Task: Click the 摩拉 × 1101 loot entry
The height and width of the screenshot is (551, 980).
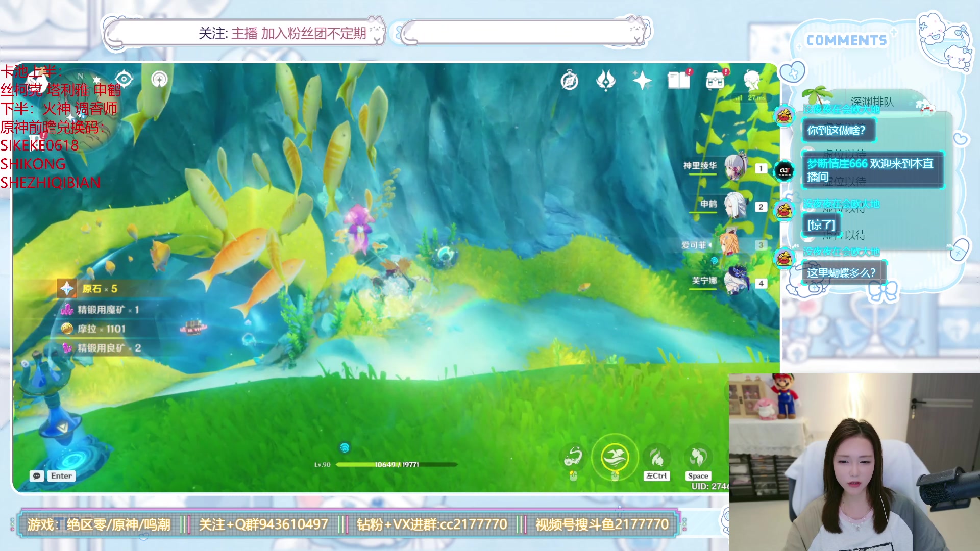Action: coord(101,329)
